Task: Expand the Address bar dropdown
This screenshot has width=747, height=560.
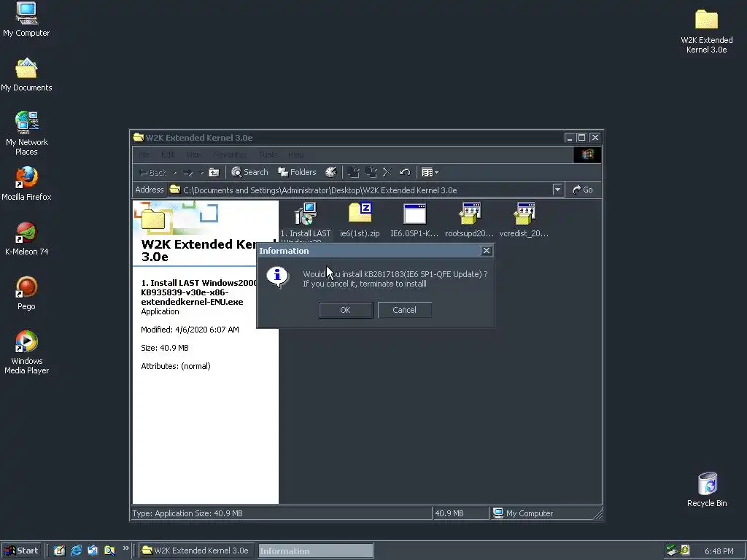Action: click(557, 190)
